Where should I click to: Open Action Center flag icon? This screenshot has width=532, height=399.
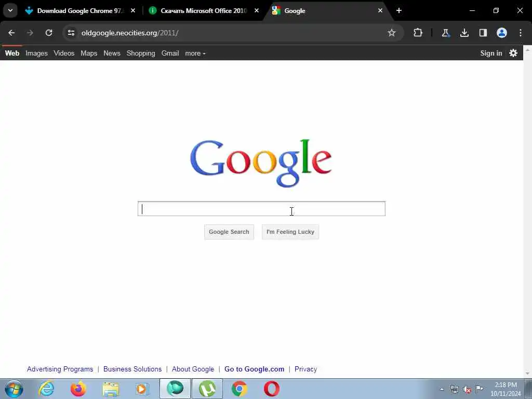click(479, 389)
